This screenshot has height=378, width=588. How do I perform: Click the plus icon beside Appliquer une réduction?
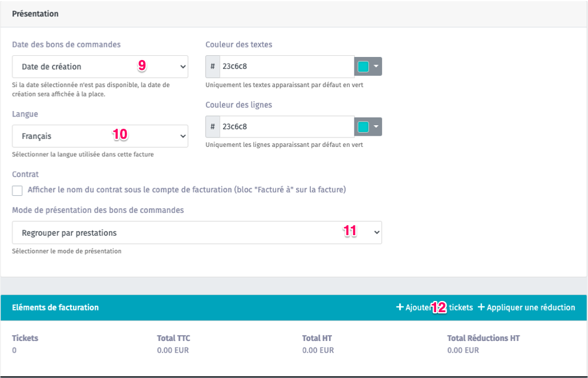tap(481, 307)
